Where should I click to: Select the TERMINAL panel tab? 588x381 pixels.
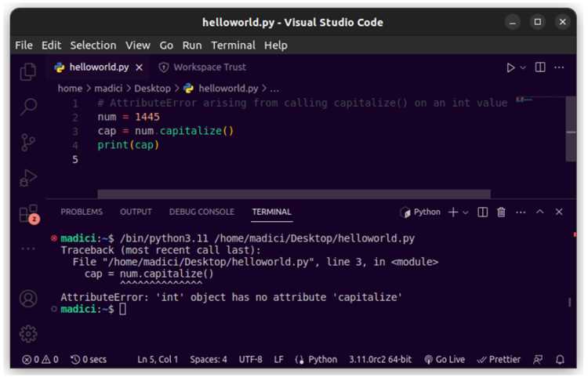(x=271, y=212)
